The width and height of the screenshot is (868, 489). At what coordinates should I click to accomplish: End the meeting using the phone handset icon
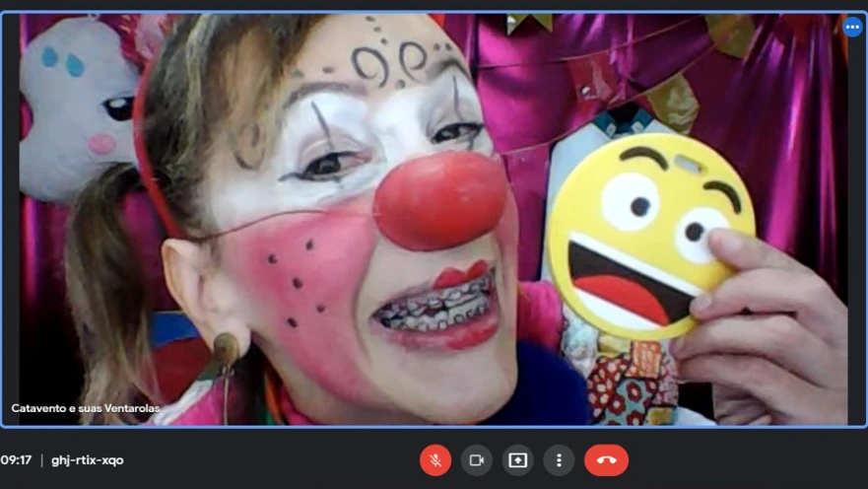click(x=606, y=460)
